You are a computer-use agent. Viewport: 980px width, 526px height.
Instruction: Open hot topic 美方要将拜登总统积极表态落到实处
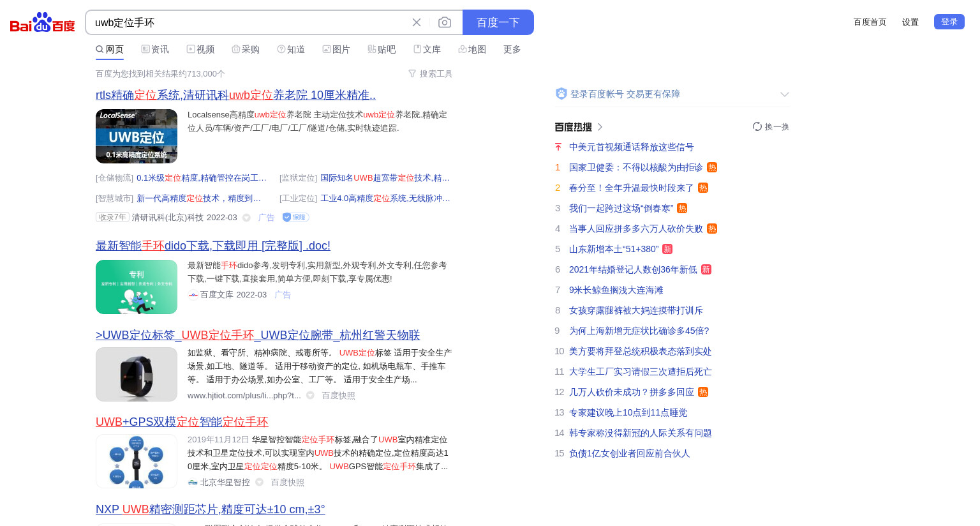coord(641,351)
